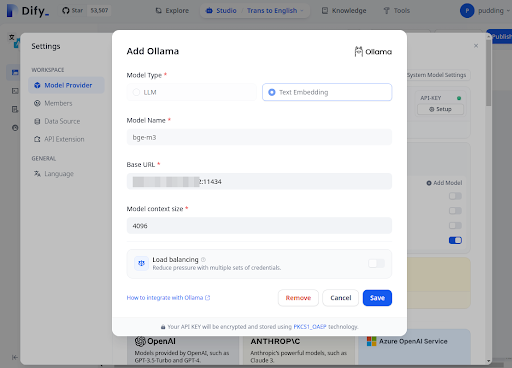Click the GitHub Star icon
The image size is (512, 368).
(66, 11)
